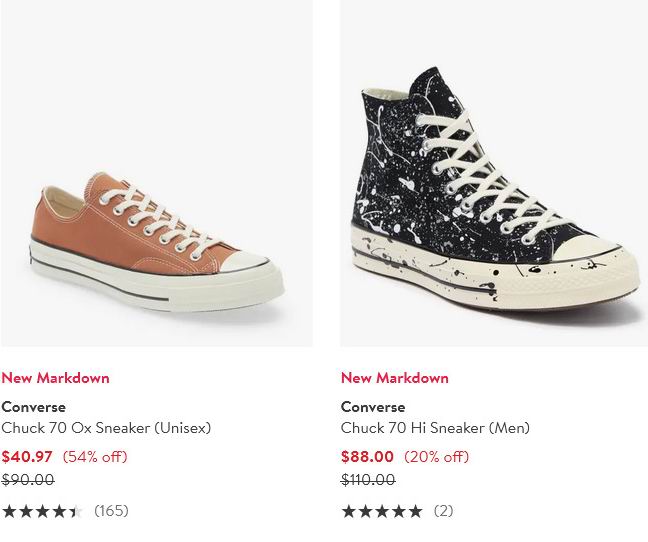Select New Markdown label above the Ox Sneaker

tap(55, 378)
